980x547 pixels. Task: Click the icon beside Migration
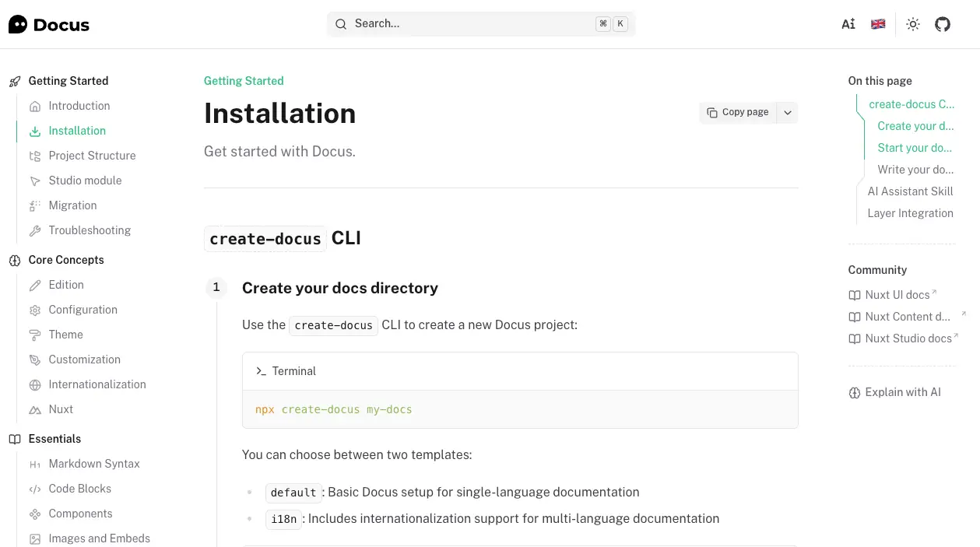point(35,205)
